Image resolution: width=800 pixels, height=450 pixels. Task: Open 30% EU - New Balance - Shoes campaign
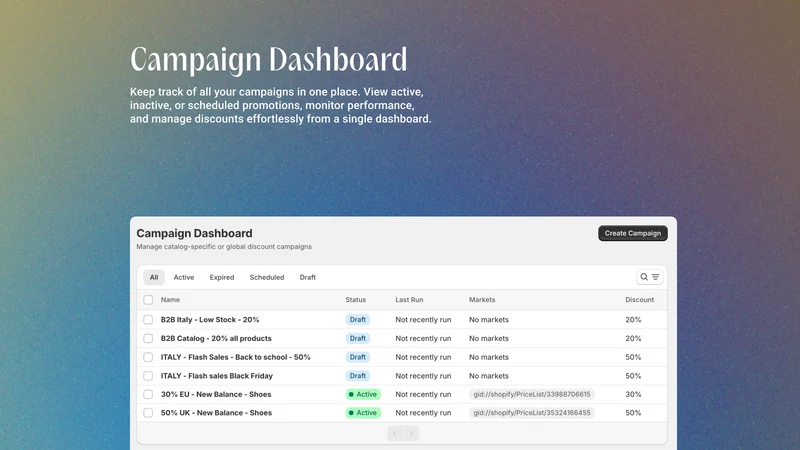click(216, 394)
